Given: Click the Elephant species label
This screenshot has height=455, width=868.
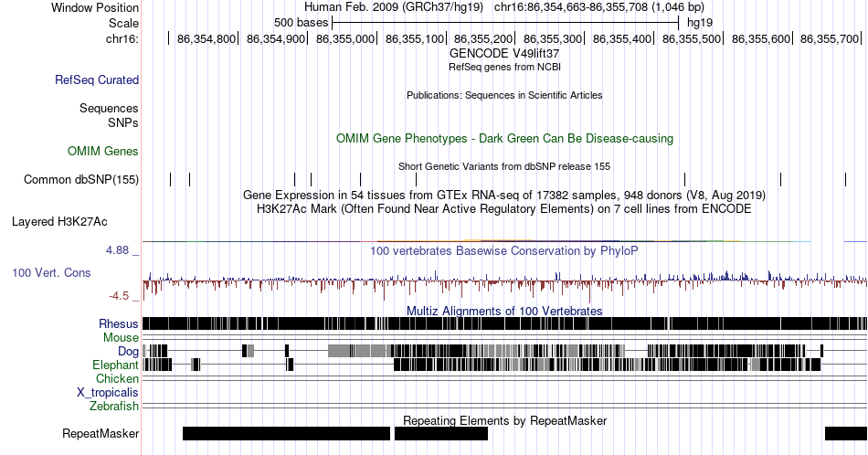Looking at the screenshot, I should coord(116,365).
